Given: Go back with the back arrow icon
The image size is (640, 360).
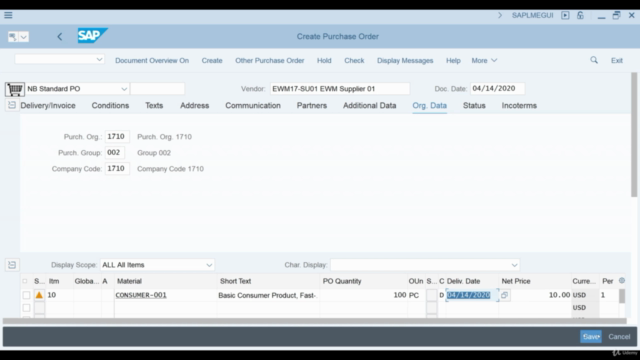Looking at the screenshot, I should (x=60, y=37).
